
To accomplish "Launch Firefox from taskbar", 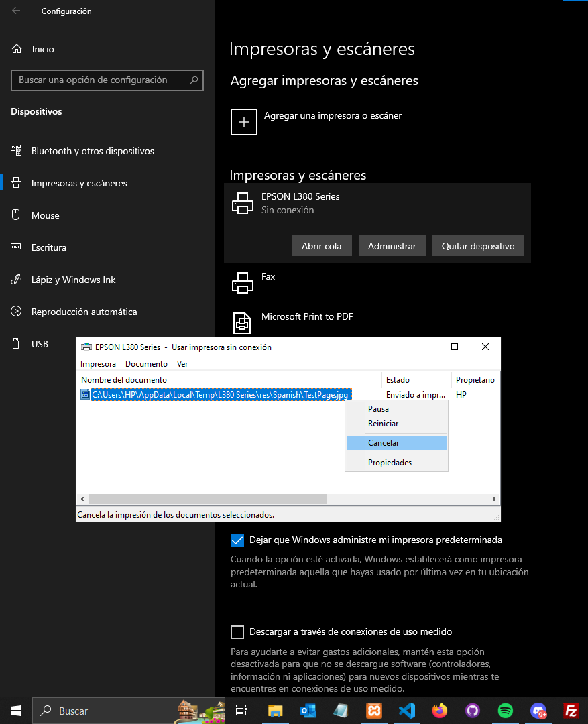I will point(440,711).
